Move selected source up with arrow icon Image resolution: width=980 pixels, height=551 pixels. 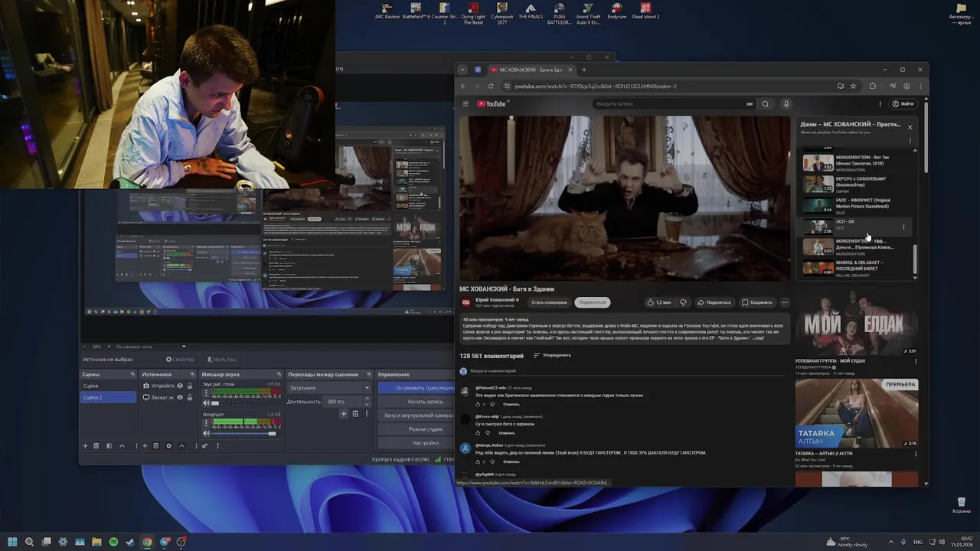coord(181,446)
